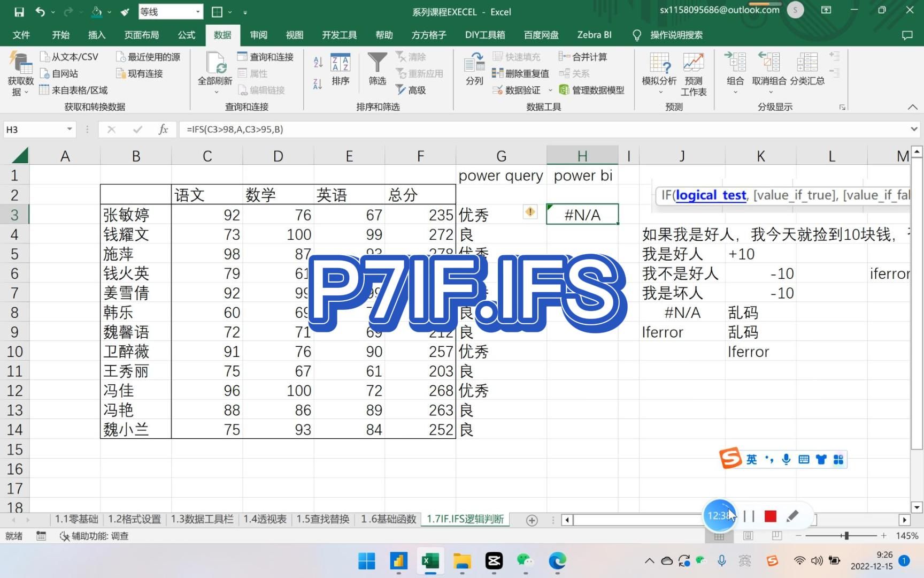The image size is (924, 578).
Task: Add a new worksheet with the plus button
Action: click(531, 519)
